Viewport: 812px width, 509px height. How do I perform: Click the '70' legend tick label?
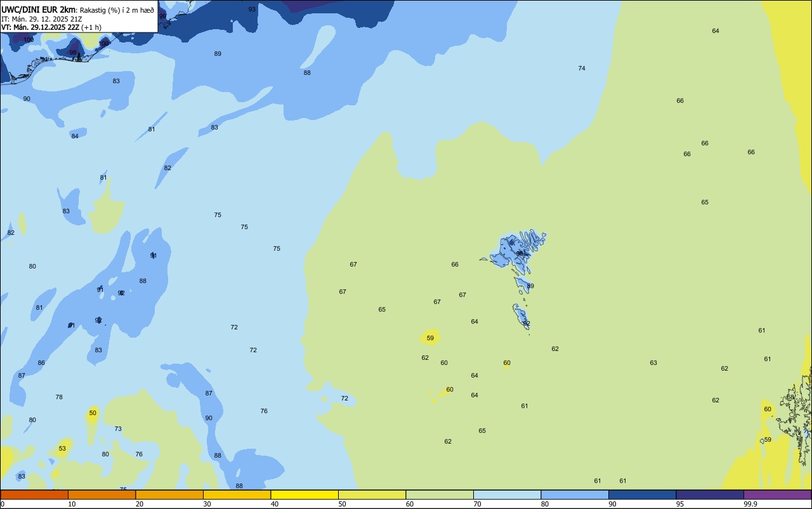click(477, 504)
